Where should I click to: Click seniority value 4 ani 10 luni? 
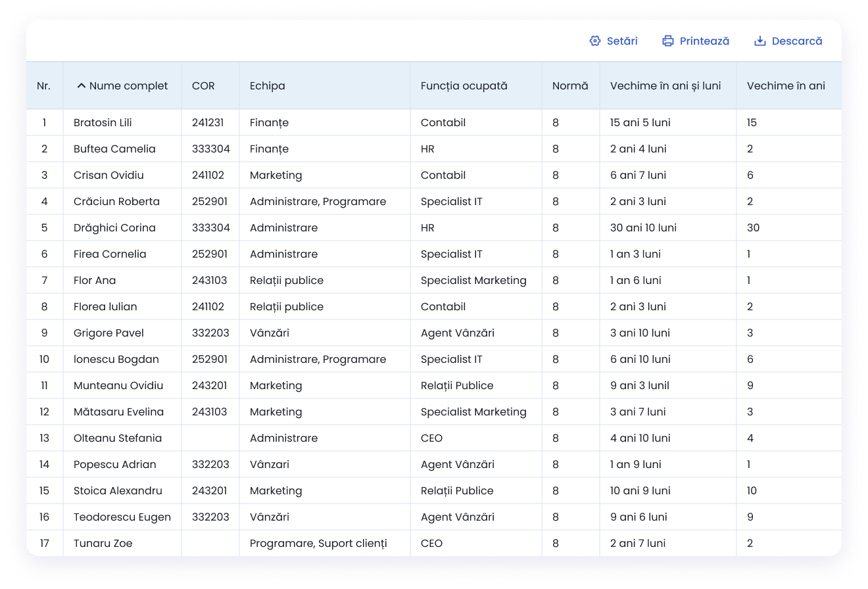click(640, 438)
